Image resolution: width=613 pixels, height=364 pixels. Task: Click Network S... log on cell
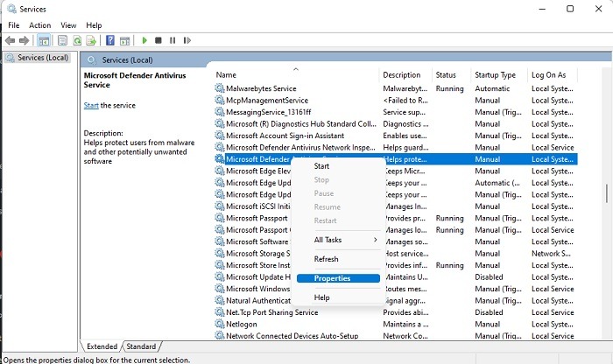click(x=551, y=254)
